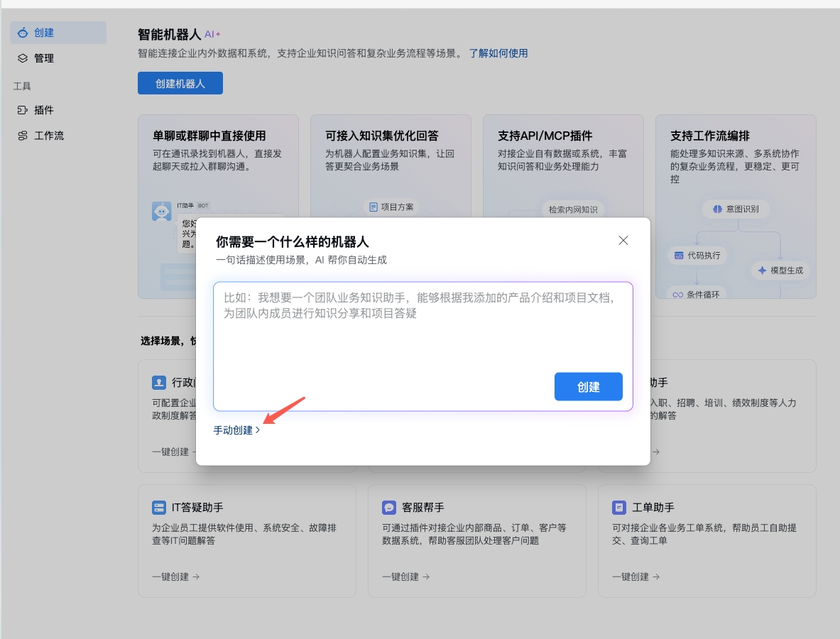Open the 创建 sidebar item

tap(58, 33)
